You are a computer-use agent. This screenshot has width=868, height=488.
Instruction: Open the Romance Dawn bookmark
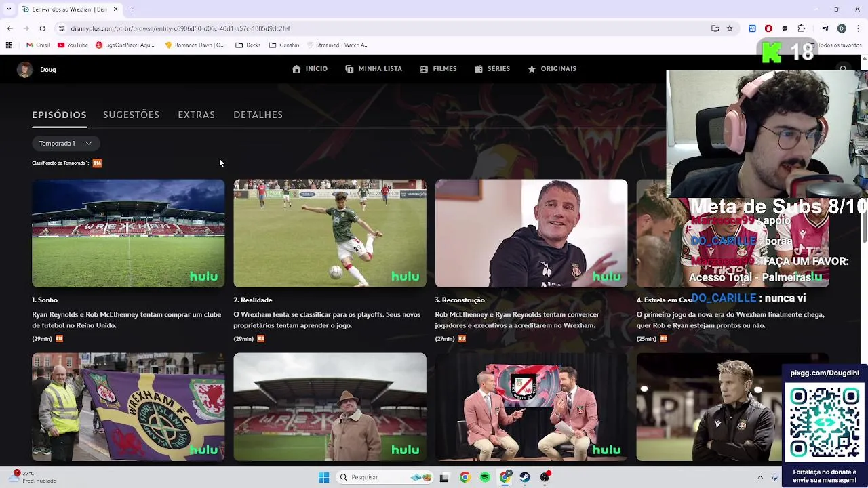point(195,45)
